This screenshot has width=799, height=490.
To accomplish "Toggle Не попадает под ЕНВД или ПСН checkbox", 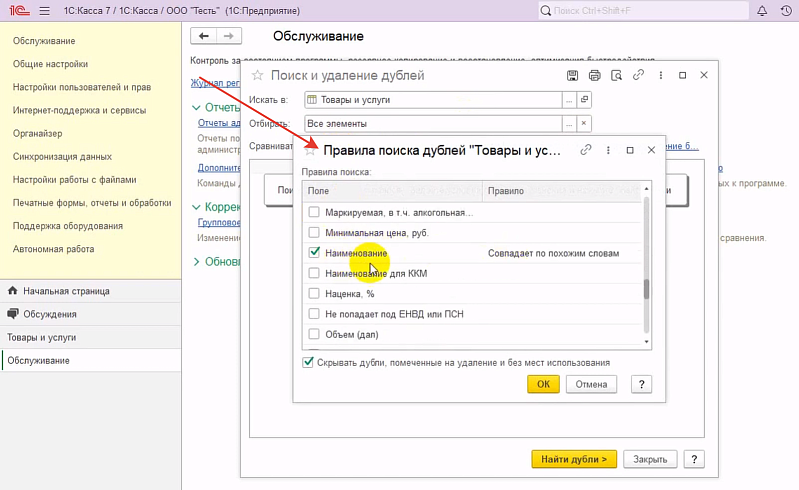I will [x=314, y=314].
